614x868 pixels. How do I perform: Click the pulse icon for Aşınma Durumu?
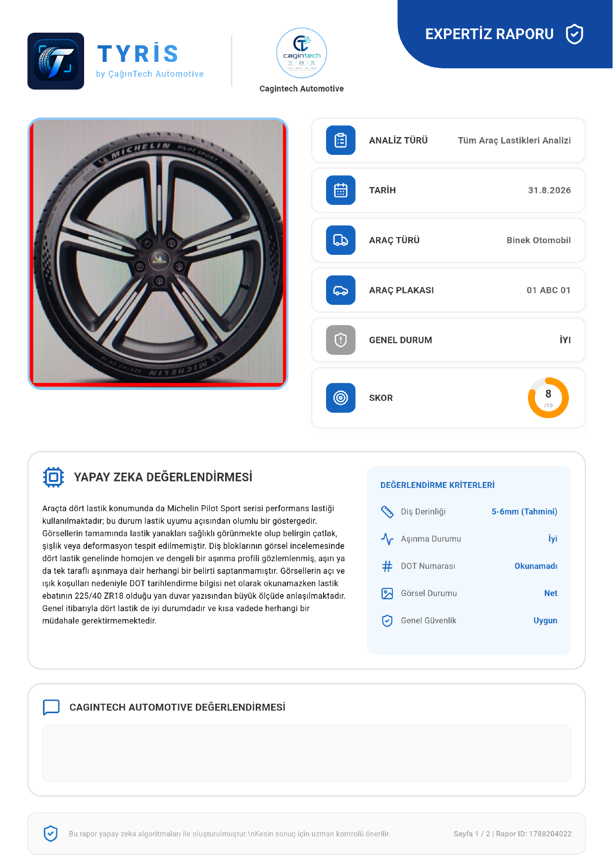coord(387,539)
